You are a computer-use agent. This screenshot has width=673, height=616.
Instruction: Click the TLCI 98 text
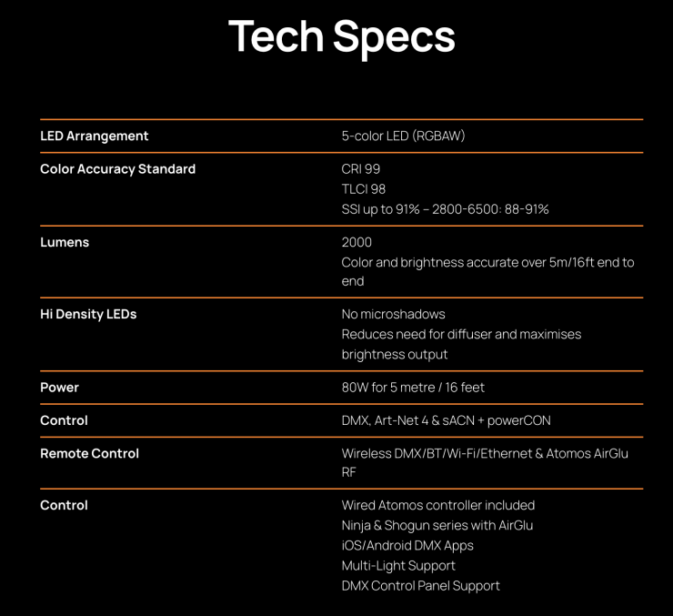(364, 189)
